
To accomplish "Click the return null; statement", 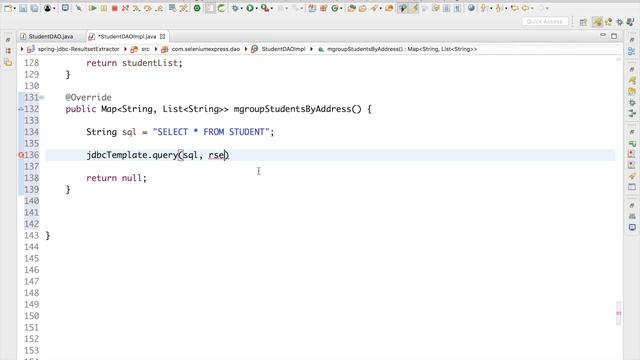I will click(116, 178).
